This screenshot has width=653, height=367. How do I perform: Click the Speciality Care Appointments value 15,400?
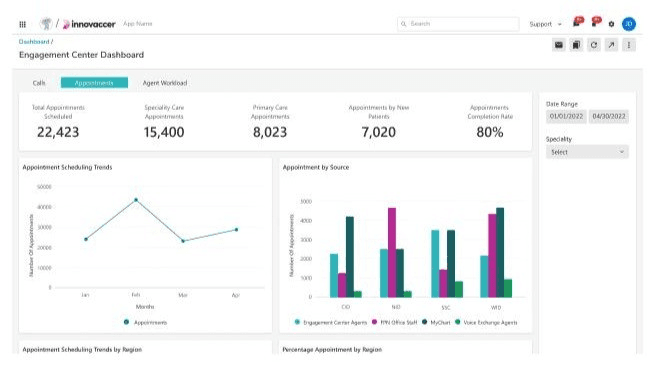(x=164, y=132)
